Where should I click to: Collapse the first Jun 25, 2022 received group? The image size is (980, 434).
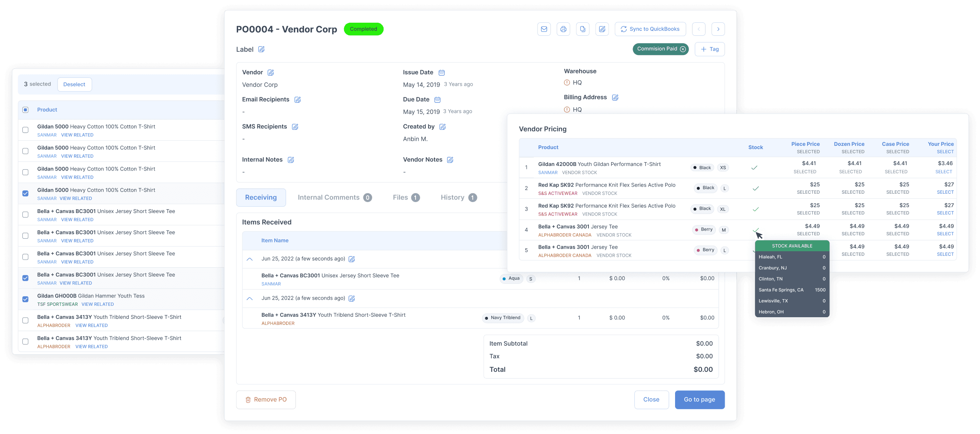pyautogui.click(x=249, y=259)
